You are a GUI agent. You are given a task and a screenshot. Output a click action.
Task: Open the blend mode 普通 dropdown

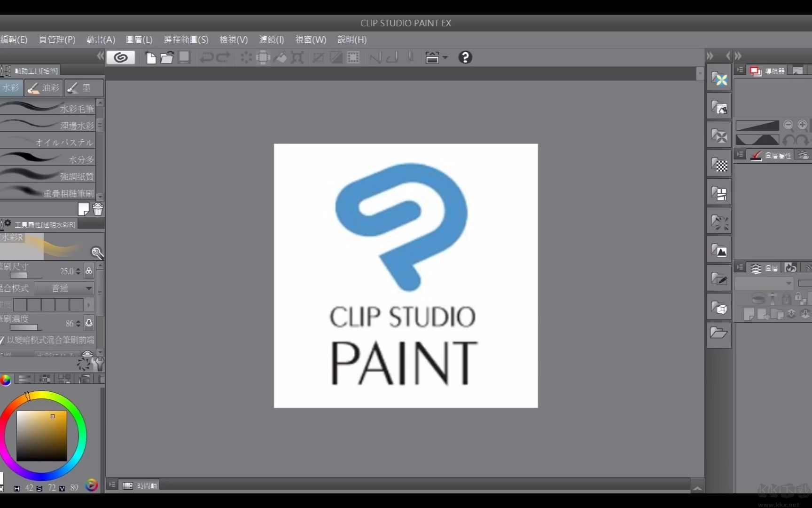64,288
